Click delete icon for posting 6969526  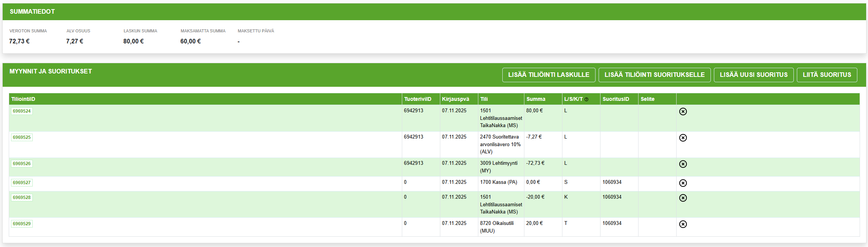[683, 164]
